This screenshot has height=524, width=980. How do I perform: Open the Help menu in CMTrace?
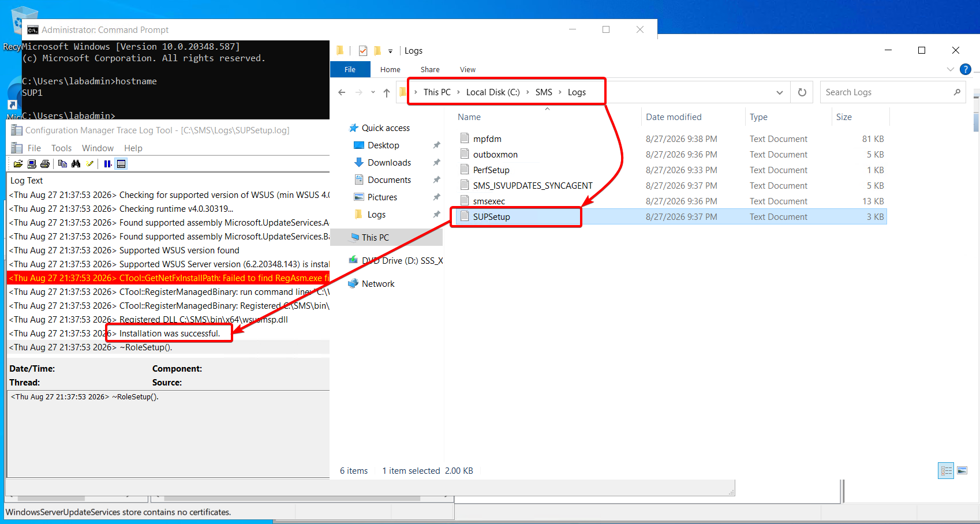(x=133, y=148)
